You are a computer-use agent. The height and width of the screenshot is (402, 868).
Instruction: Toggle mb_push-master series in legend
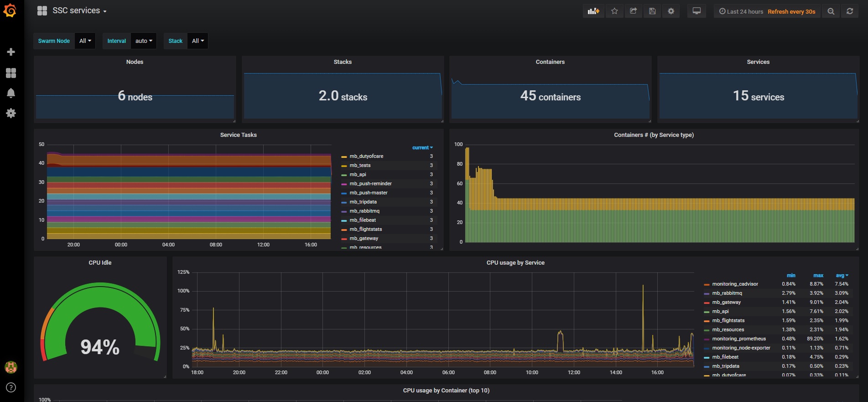[369, 193]
